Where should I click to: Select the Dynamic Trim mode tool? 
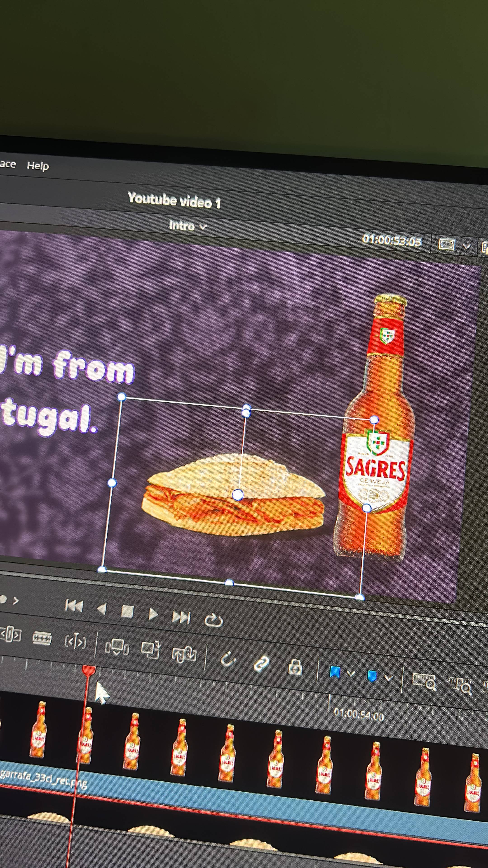pyautogui.click(x=75, y=641)
